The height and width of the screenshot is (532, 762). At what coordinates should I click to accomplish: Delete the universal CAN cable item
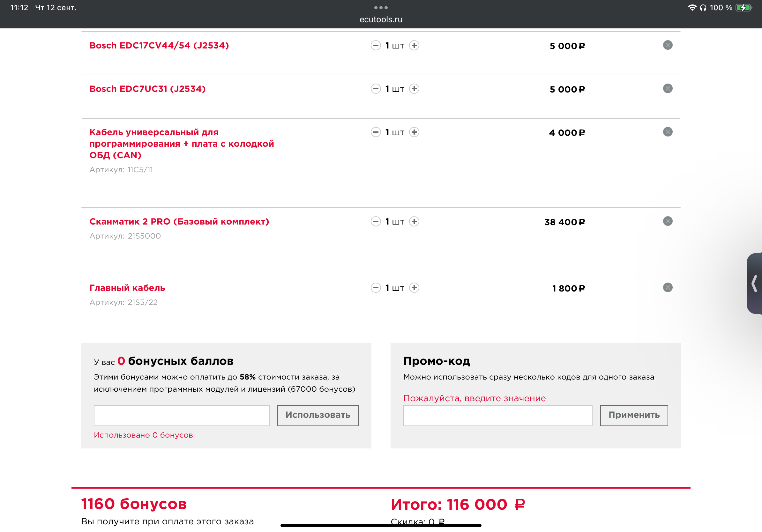pos(668,132)
